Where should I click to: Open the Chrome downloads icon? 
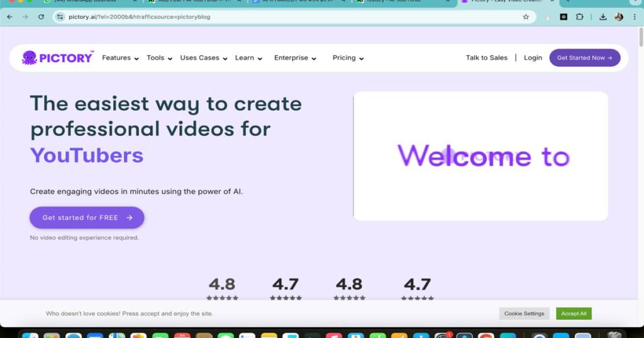(x=603, y=17)
